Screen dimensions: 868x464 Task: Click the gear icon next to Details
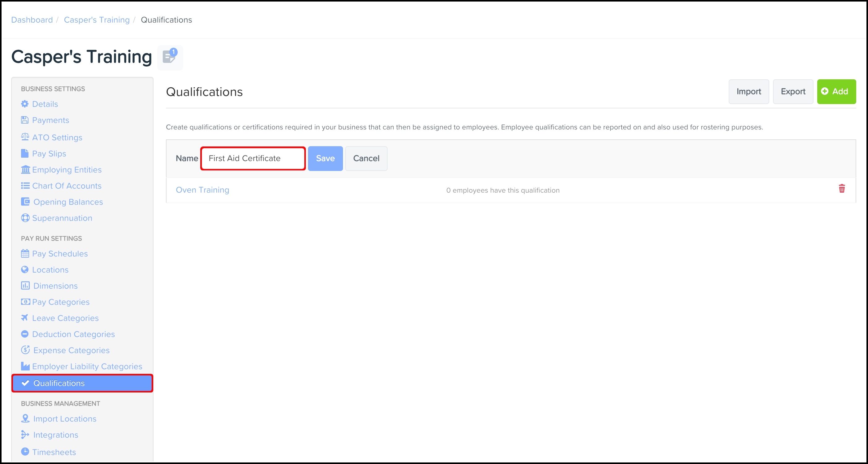pos(25,104)
